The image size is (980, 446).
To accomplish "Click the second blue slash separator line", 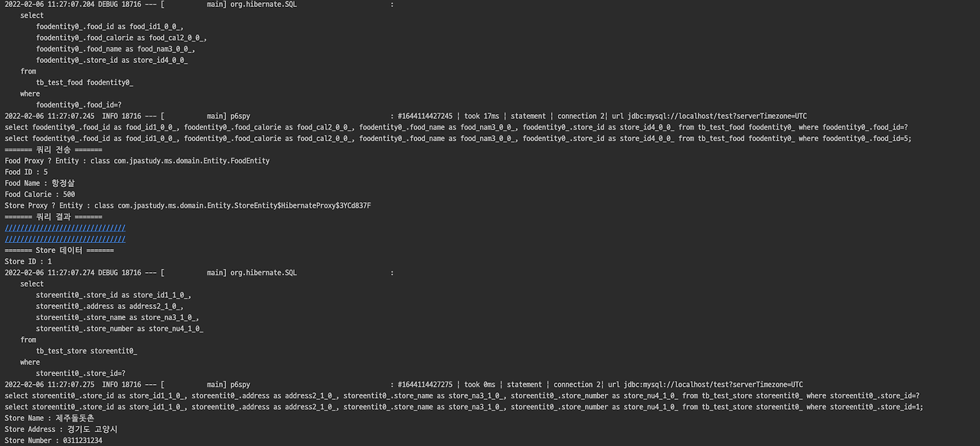I will [x=65, y=239].
